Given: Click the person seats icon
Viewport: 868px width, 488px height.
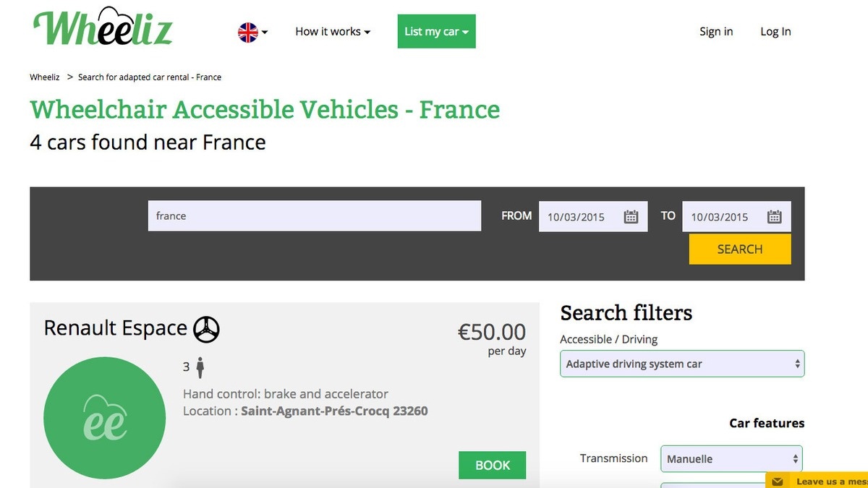Looking at the screenshot, I should tap(200, 368).
